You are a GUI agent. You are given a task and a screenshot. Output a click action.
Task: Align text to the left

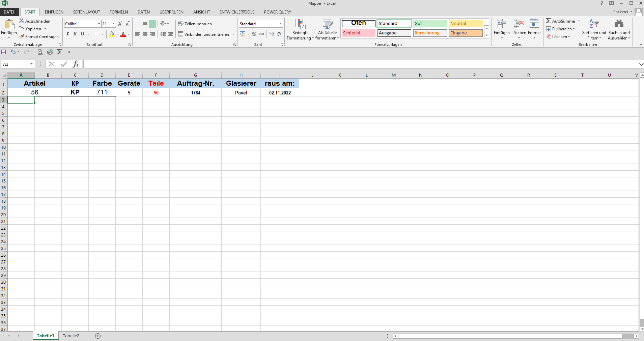pos(138,34)
